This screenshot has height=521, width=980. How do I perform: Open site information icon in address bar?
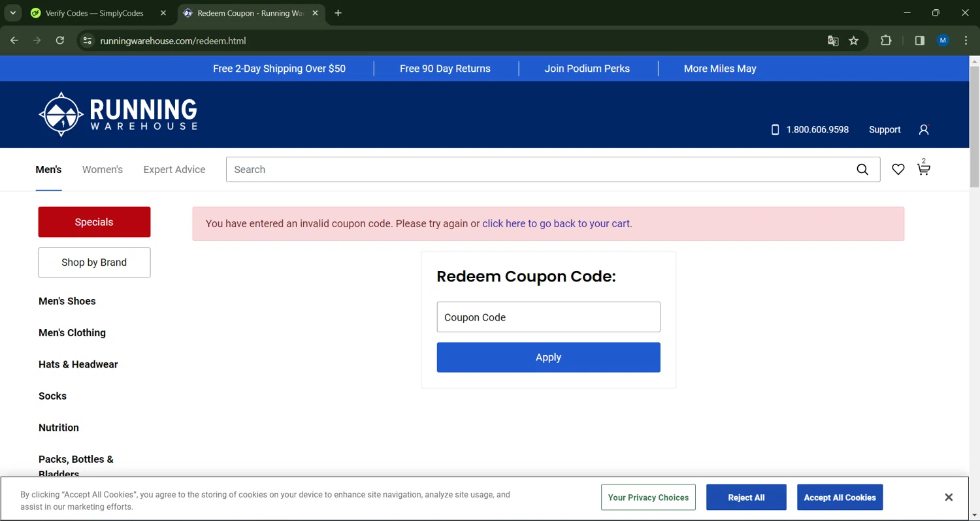(x=87, y=40)
